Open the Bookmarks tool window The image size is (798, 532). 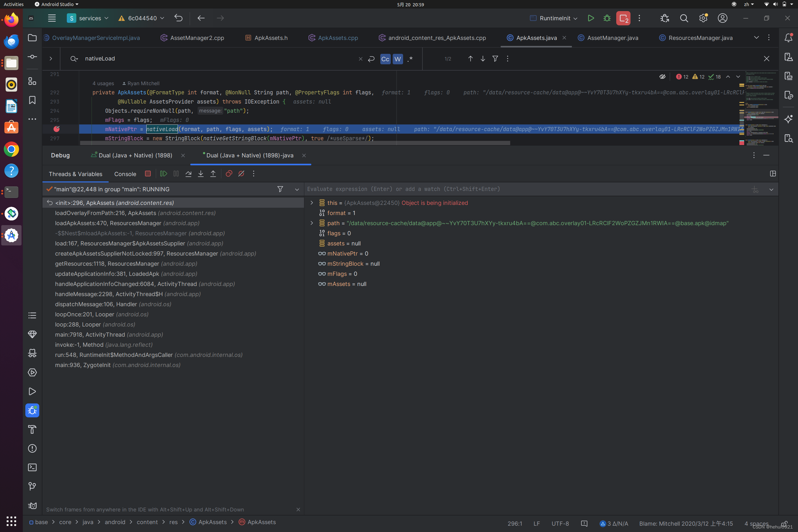(32, 100)
